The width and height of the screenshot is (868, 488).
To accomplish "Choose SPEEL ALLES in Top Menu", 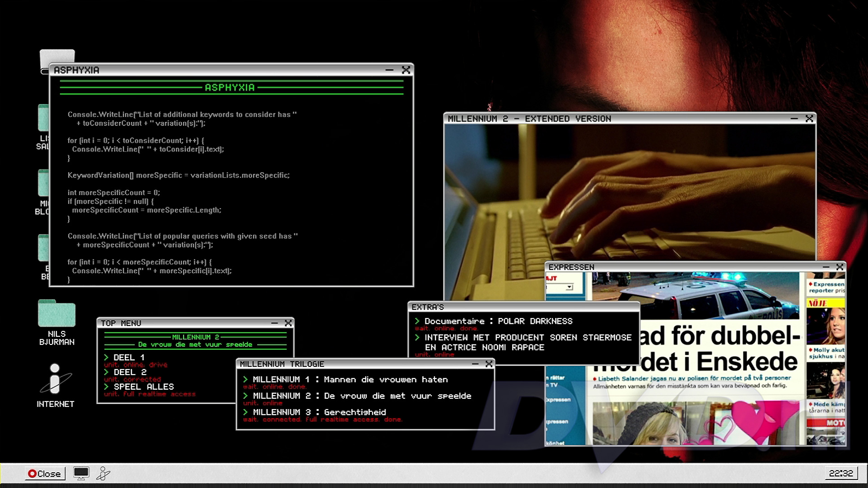I will coord(144,387).
